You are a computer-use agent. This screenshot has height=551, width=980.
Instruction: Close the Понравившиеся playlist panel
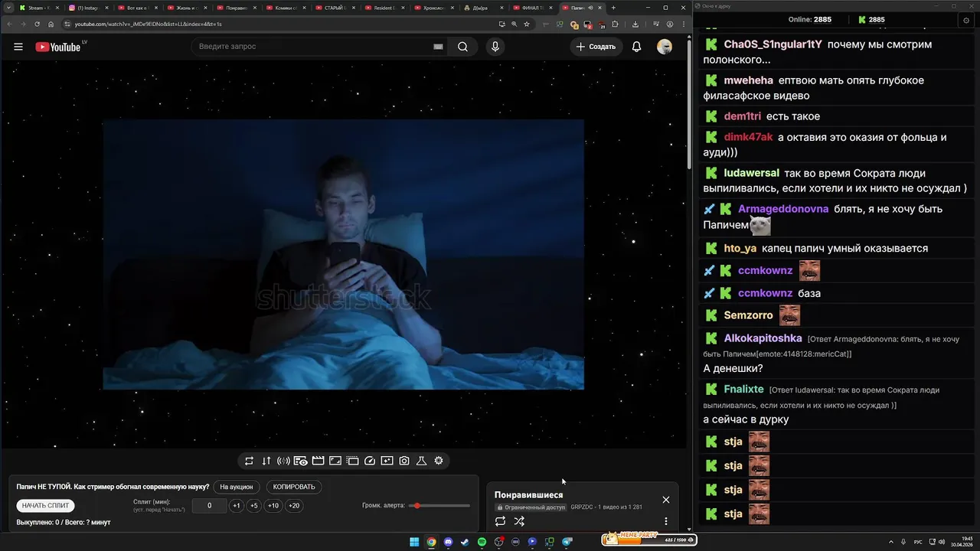coord(665,500)
